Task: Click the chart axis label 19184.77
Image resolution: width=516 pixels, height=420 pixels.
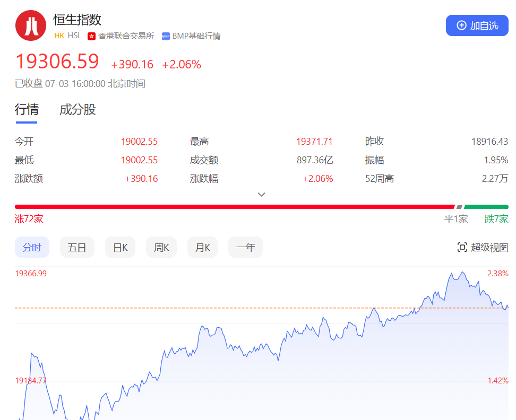Action: 31,381
